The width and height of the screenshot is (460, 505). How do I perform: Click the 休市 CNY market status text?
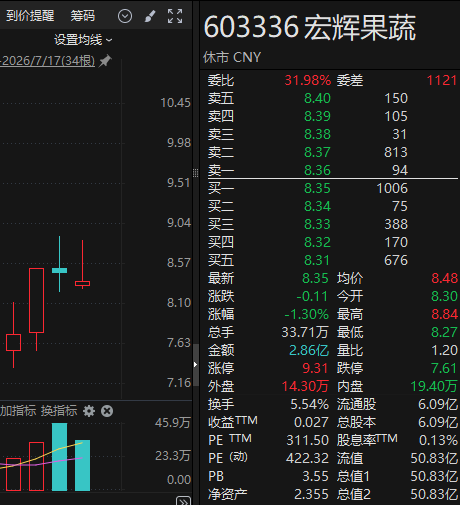(232, 57)
